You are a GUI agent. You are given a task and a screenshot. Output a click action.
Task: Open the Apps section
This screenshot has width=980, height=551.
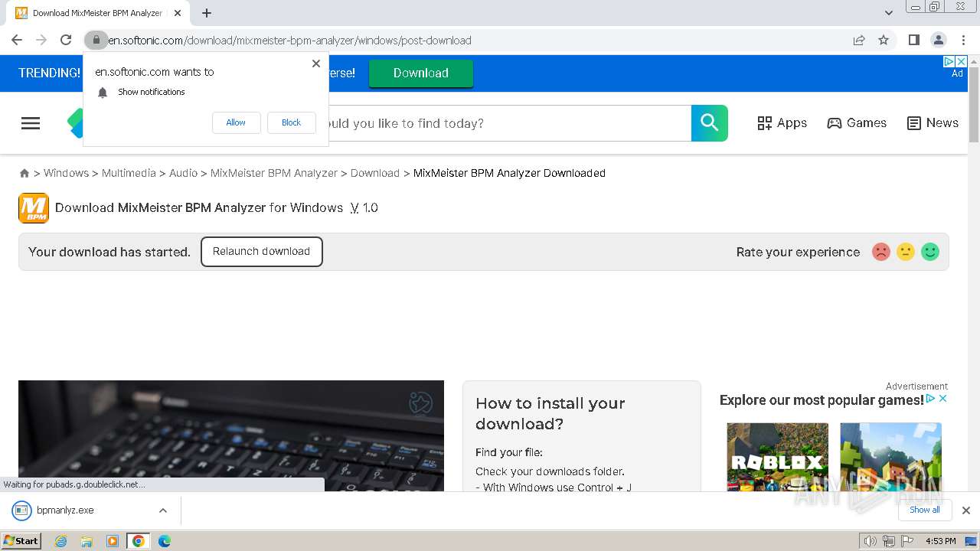click(x=782, y=123)
